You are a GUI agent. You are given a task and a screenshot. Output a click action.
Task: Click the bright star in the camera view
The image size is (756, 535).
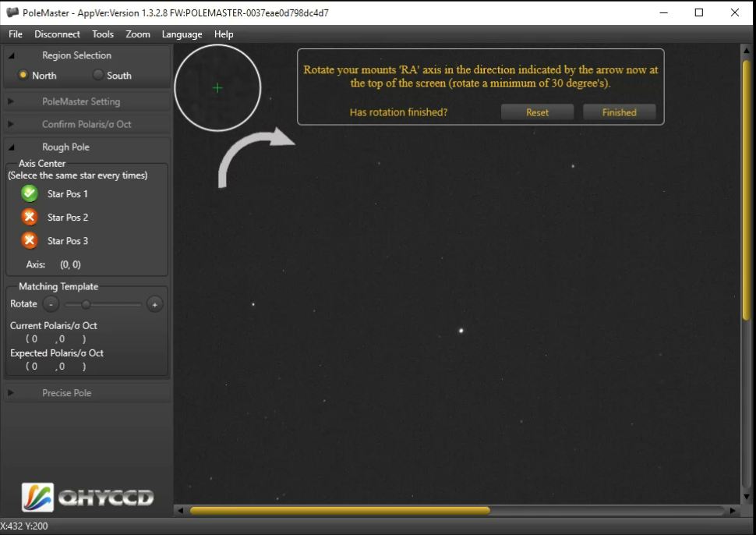pyautogui.click(x=461, y=331)
